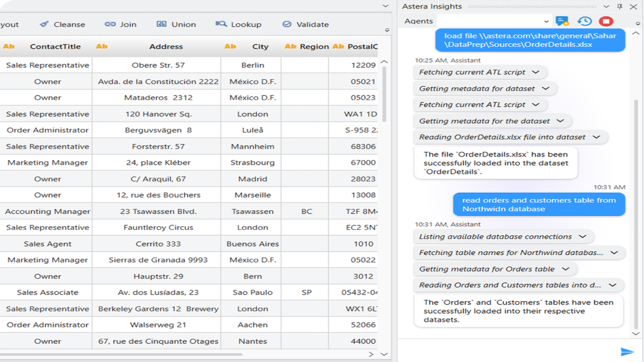Click the blue send arrow
Screen dimensions: 644x362
627,352
